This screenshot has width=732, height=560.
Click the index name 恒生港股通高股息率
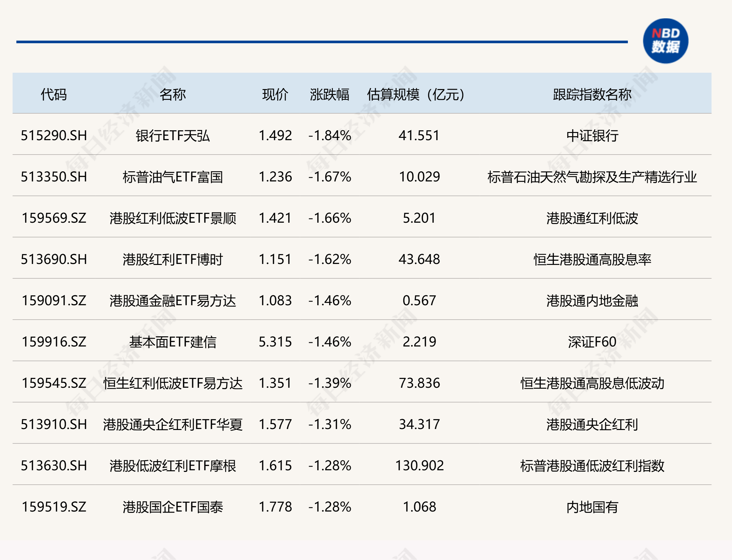point(592,259)
